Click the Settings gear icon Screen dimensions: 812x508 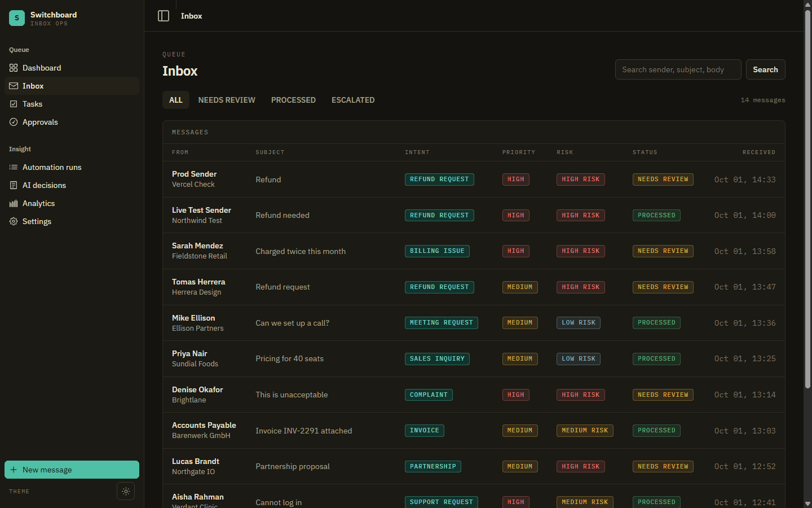[14, 221]
